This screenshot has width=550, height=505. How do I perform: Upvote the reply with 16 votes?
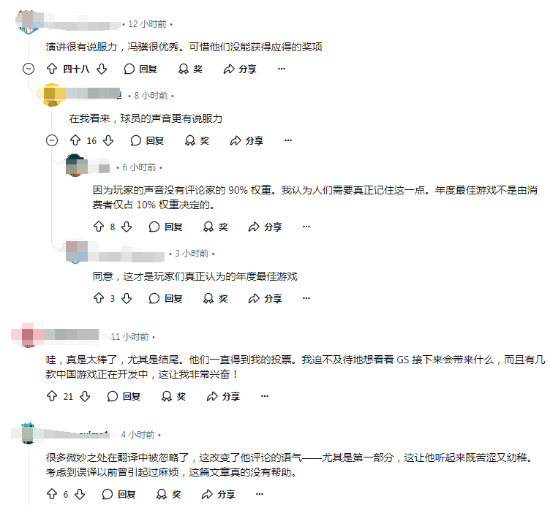(x=75, y=141)
